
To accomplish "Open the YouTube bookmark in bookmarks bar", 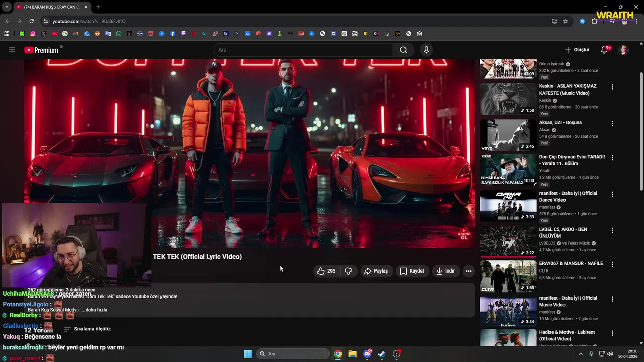I will [x=54, y=34].
